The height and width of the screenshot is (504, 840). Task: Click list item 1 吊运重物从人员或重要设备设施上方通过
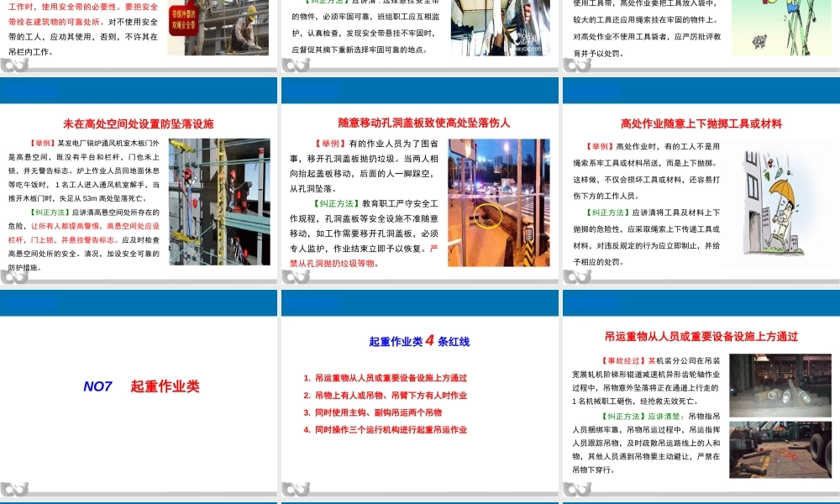pos(386,378)
